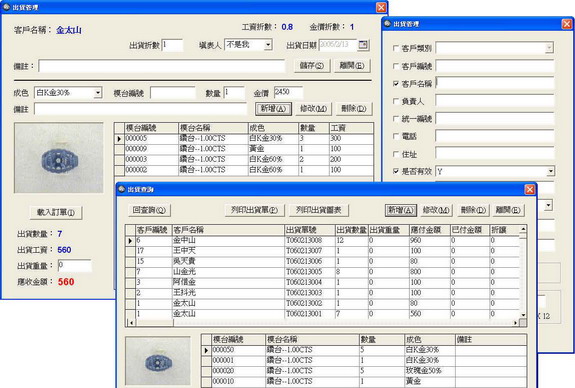Click 修改(M) in the 出貨查詢 window
This screenshot has width=575, height=388.
(x=436, y=210)
